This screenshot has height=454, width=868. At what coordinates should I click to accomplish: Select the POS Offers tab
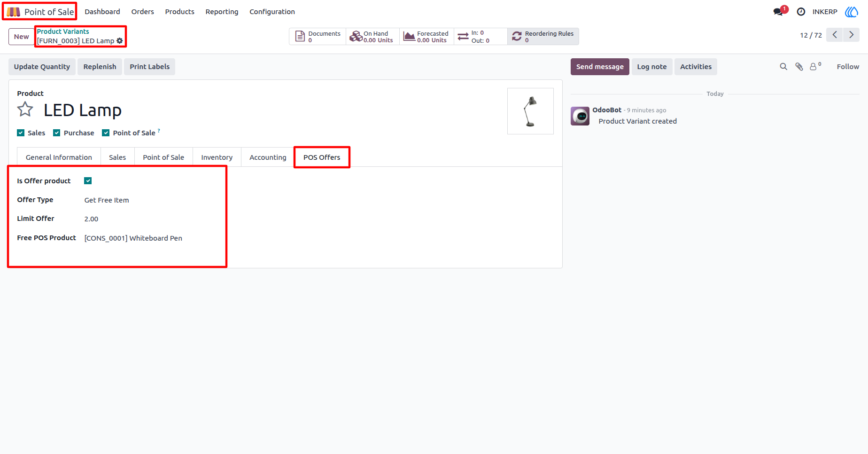click(x=322, y=157)
